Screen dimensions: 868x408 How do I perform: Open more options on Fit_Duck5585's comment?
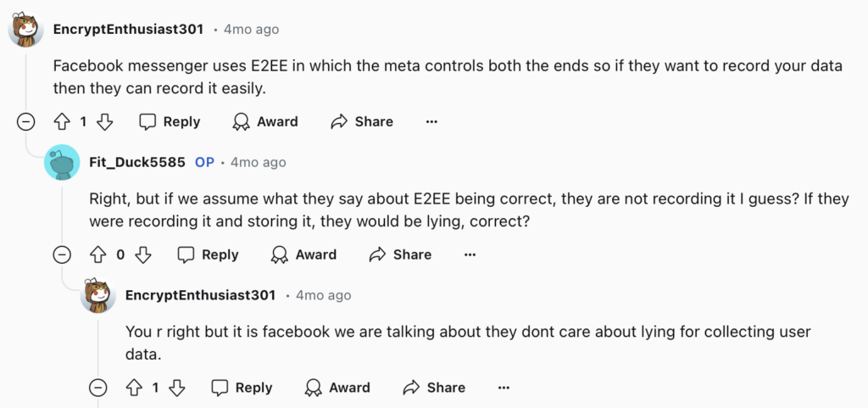pyautogui.click(x=470, y=254)
